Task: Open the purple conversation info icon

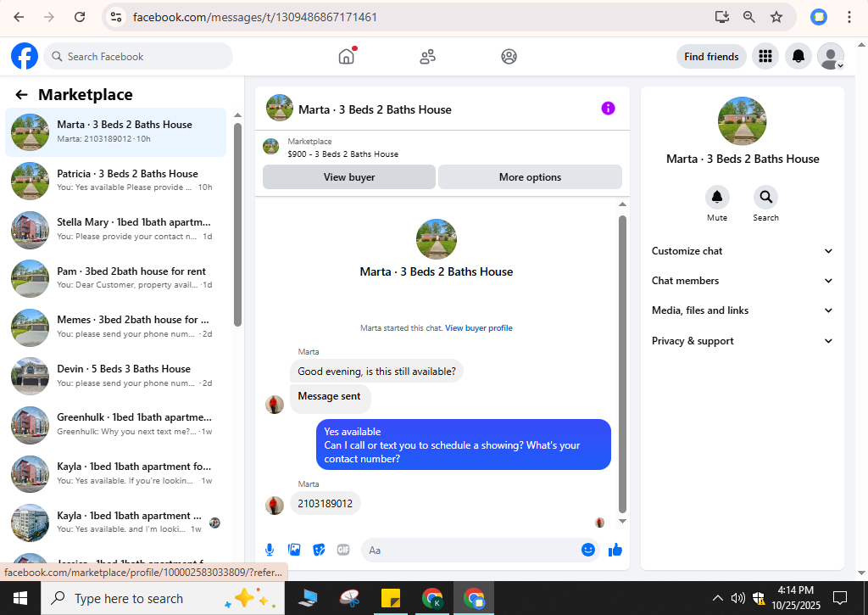Action: (608, 108)
